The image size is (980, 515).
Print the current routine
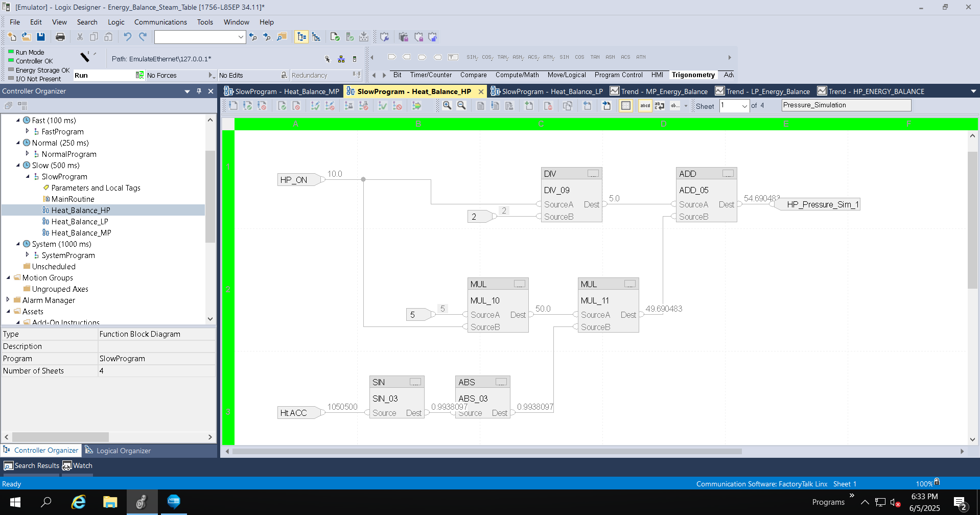(x=60, y=36)
